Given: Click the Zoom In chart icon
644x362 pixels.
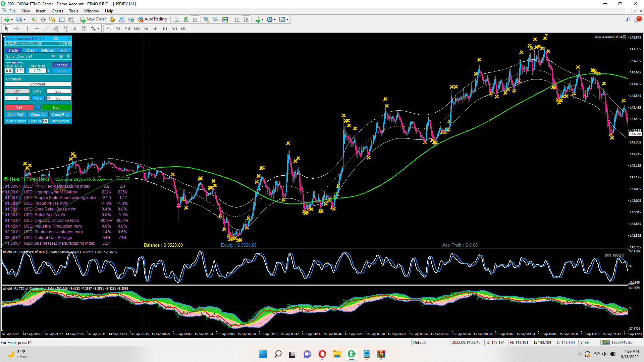Looking at the screenshot, I should [206, 19].
